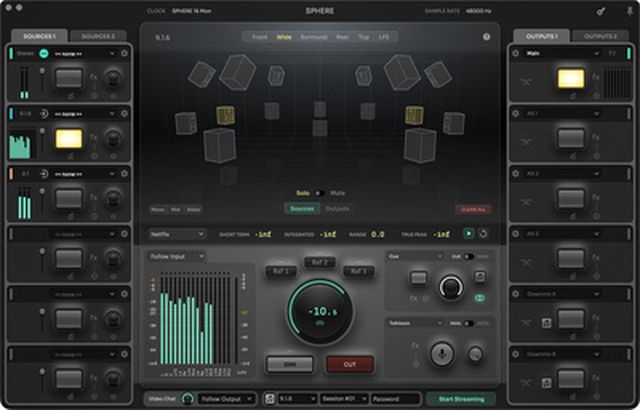Screen dimensions: 640x410
Task: Toggle the switch in the Cue section header
Action: coord(469,257)
